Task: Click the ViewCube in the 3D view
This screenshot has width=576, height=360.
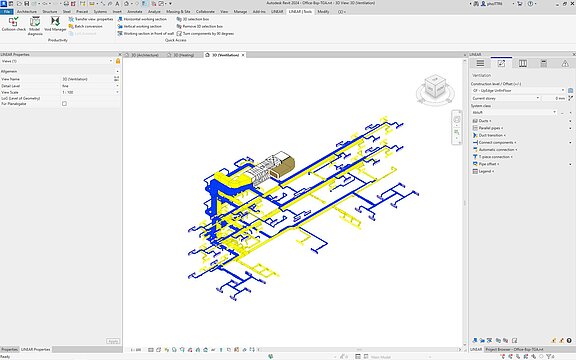Action: tap(435, 87)
